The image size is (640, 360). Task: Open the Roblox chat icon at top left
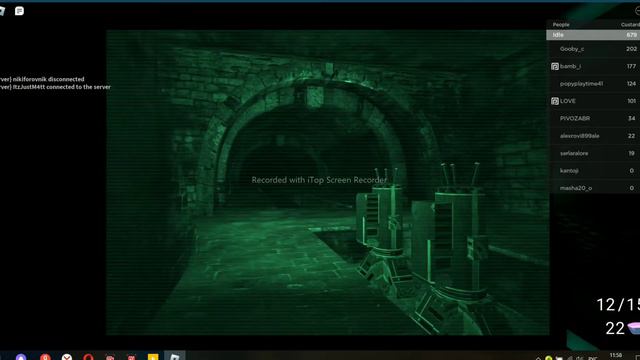coord(19,11)
